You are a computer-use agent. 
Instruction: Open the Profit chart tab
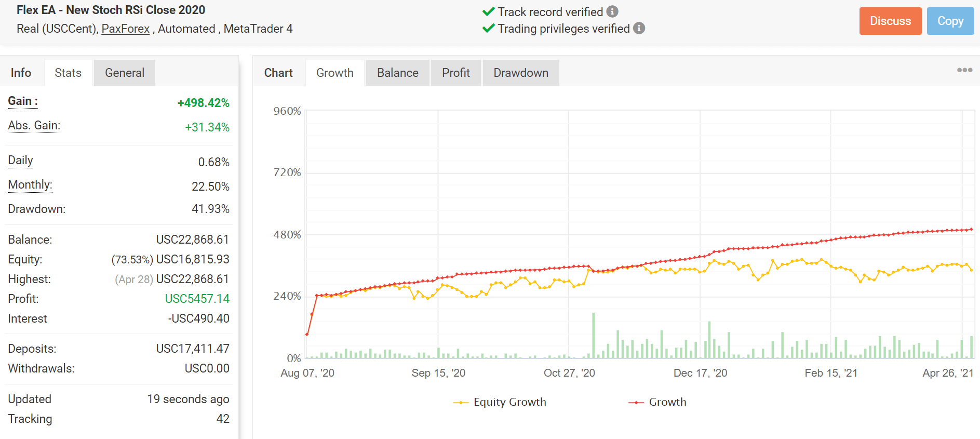click(x=456, y=73)
